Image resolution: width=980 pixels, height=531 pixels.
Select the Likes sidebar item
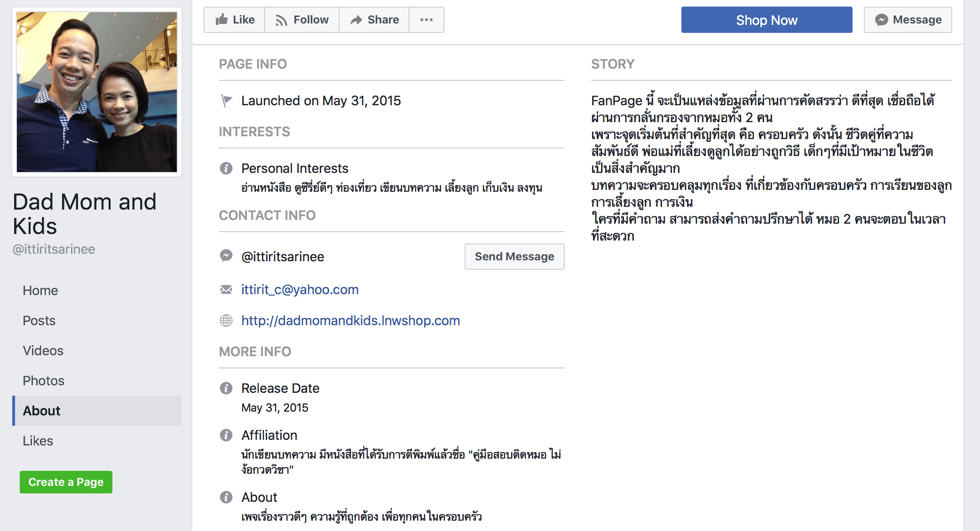(38, 441)
